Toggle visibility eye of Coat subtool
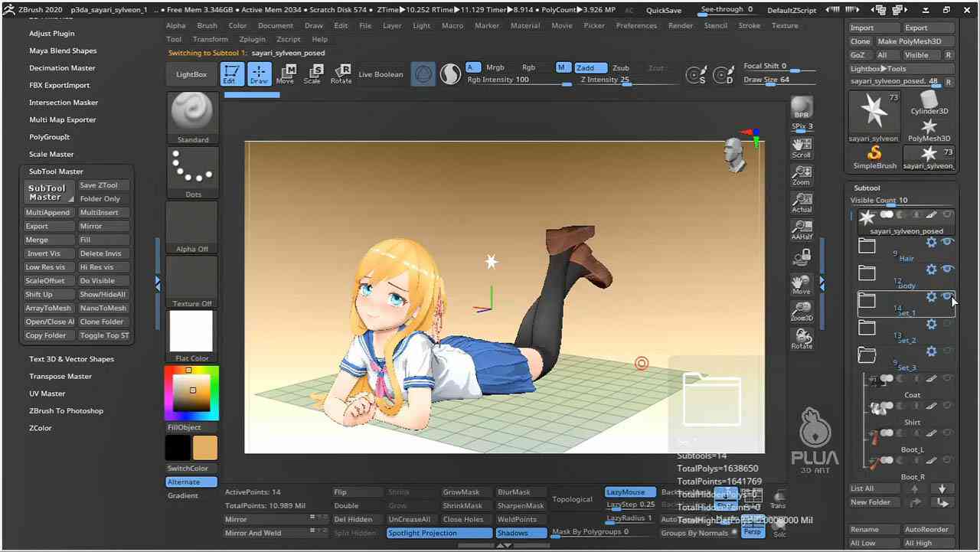Image resolution: width=980 pixels, height=552 pixels. tap(947, 378)
